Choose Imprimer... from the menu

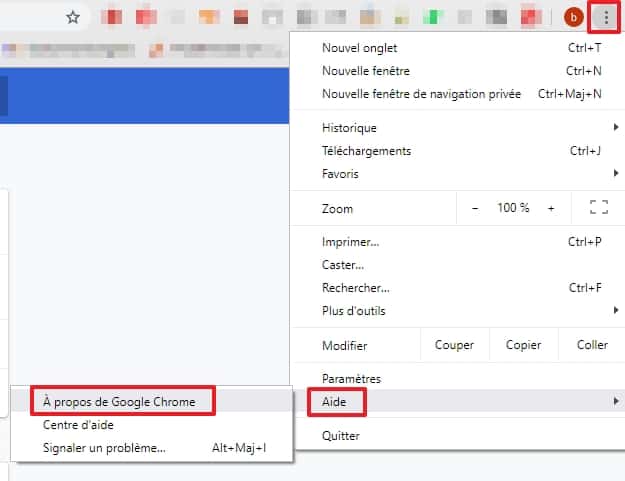pos(457,242)
